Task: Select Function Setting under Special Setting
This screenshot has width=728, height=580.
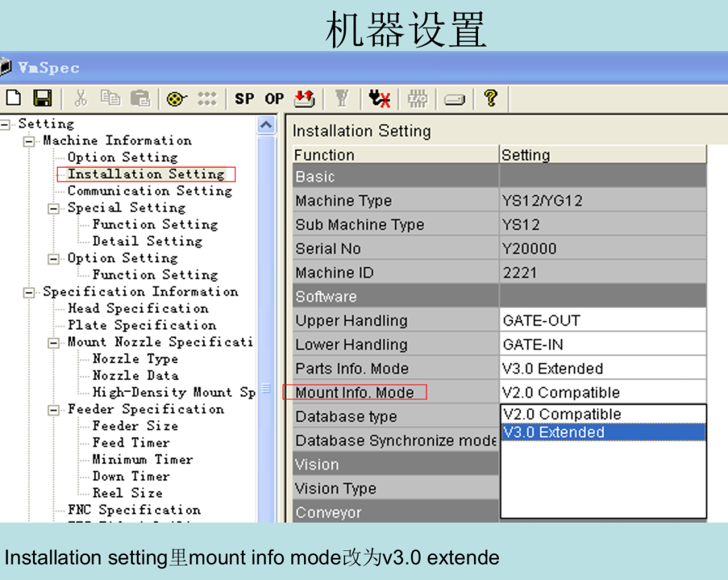Action: tap(155, 224)
